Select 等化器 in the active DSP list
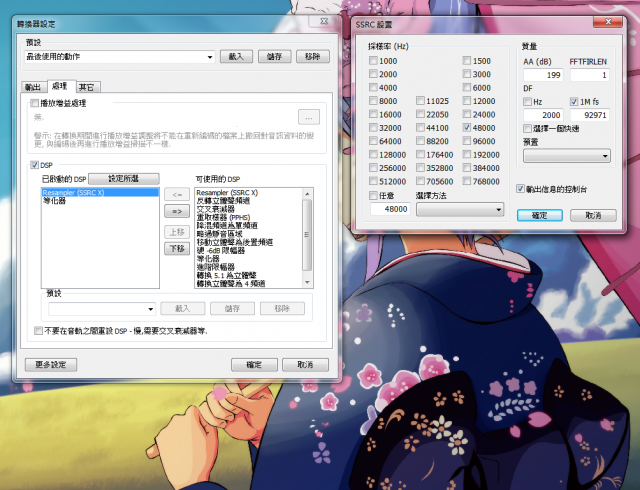Image resolution: width=640 pixels, height=490 pixels. tap(100, 201)
